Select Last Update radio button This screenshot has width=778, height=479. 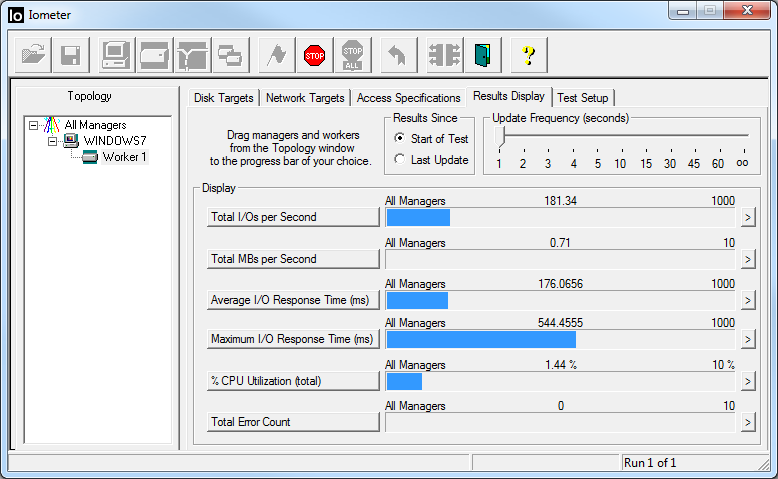[399, 159]
